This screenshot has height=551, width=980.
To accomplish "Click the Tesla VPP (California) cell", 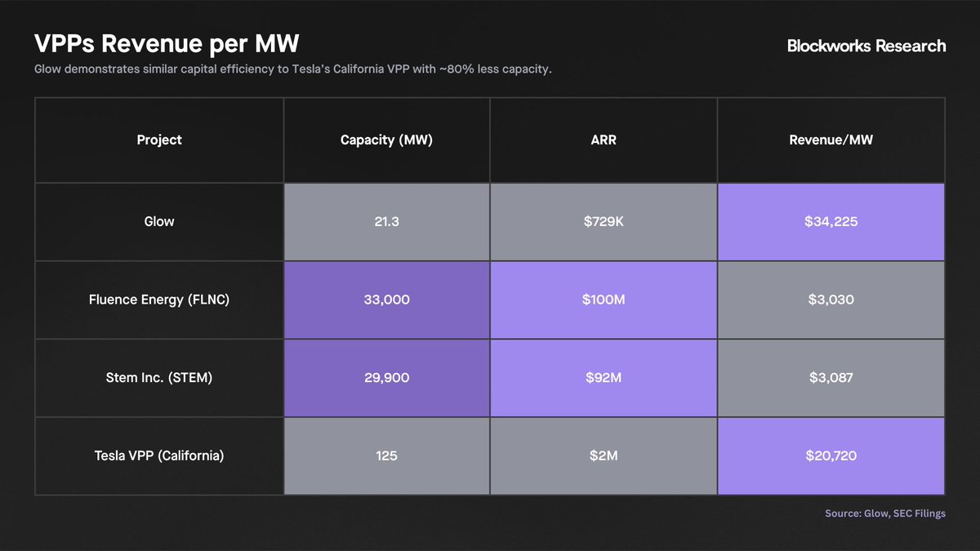I will point(159,455).
